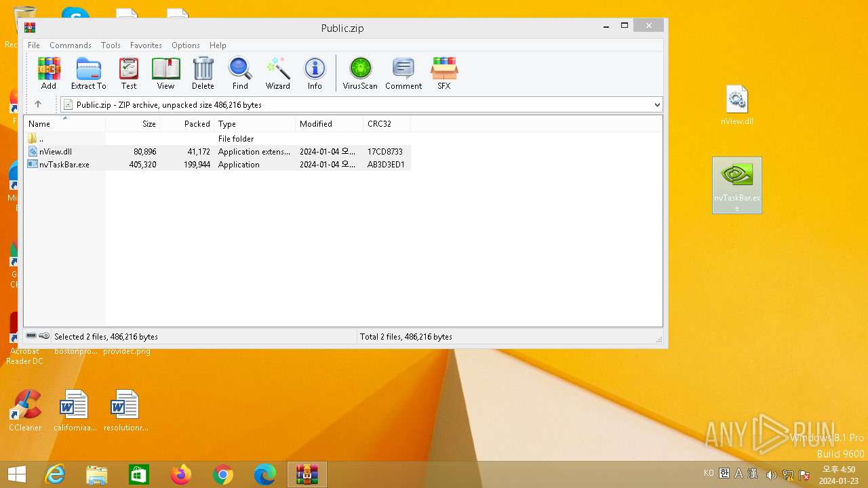Open the volume tray icon

tap(771, 474)
